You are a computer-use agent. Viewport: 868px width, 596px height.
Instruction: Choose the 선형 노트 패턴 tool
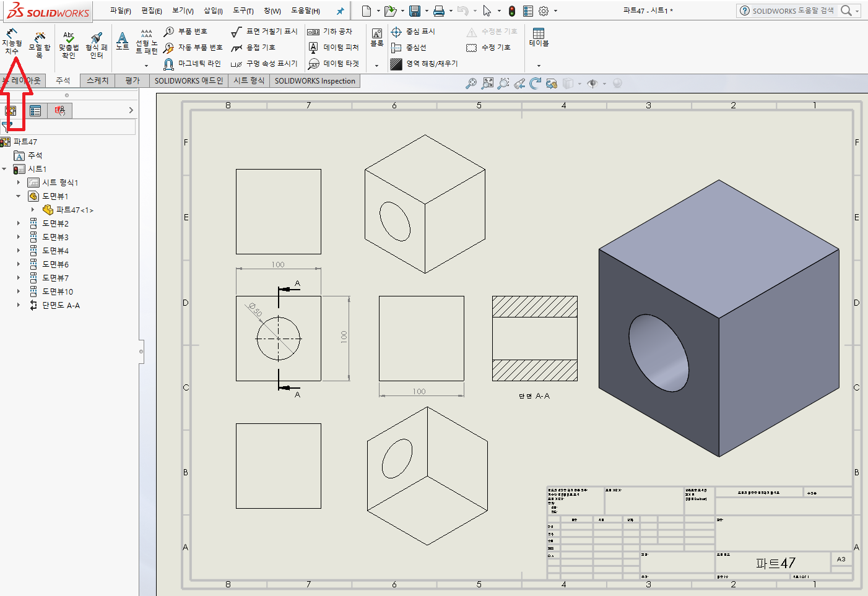pyautogui.click(x=147, y=42)
